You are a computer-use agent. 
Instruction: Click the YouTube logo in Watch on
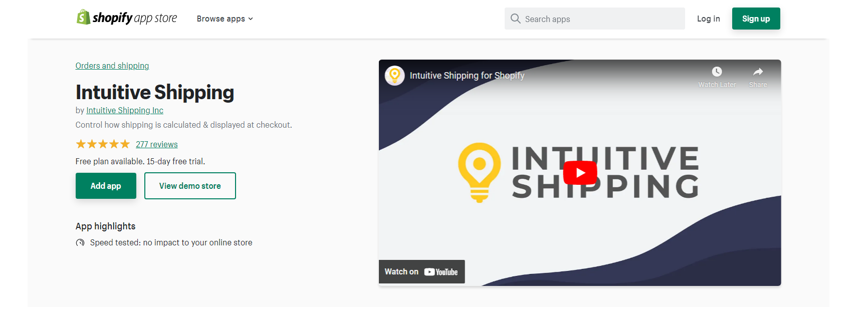coord(441,272)
